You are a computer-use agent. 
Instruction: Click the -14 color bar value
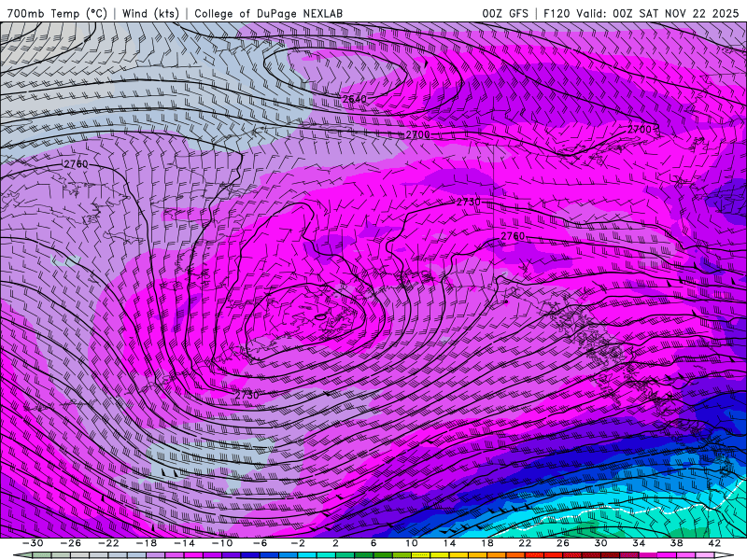(184, 543)
